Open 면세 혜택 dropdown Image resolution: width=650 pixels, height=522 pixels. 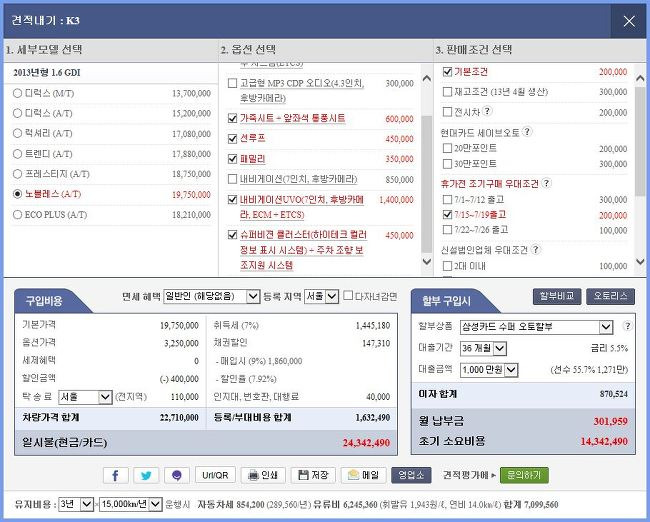tap(212, 296)
